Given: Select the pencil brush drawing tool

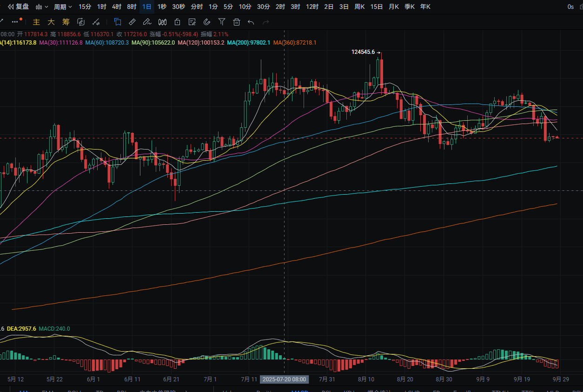Looking at the screenshot, I should pos(147,22).
